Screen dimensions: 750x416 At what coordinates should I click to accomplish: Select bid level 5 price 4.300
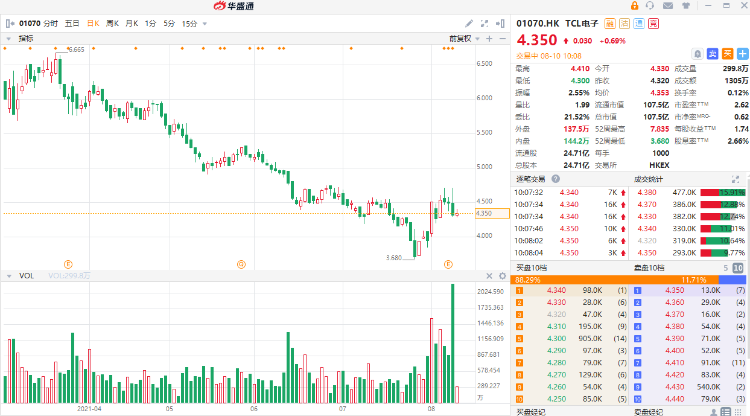[x=556, y=339]
